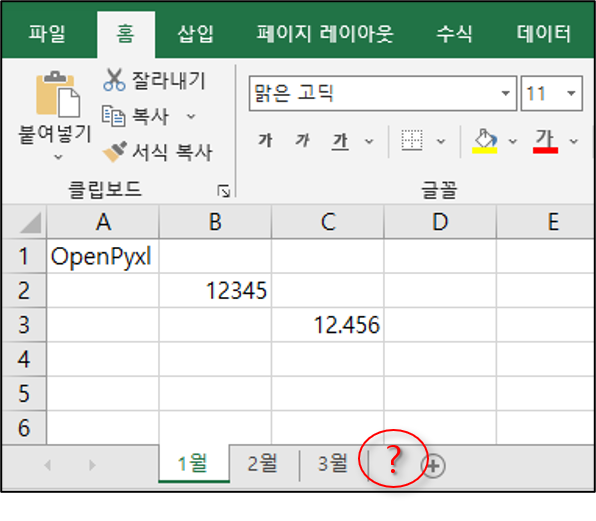Select the 1월 sheet tab
Viewport: 596px width, 521px height.
pos(194,464)
